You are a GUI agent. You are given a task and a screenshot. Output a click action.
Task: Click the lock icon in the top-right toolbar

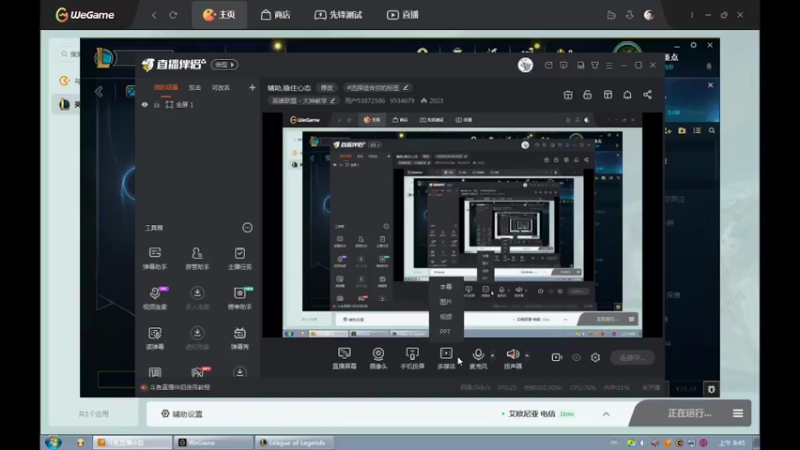coord(587,95)
